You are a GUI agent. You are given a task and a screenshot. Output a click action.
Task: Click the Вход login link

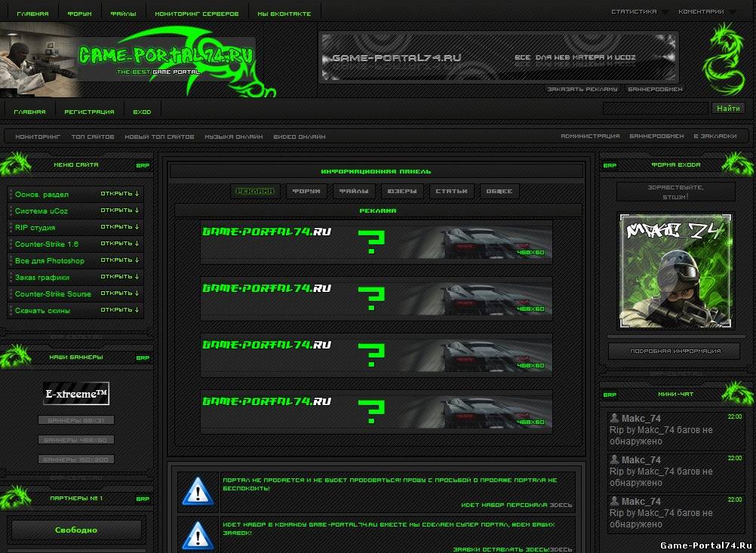[x=143, y=112]
